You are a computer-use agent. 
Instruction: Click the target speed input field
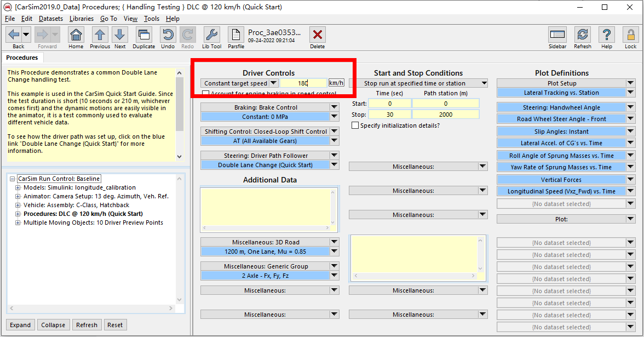click(303, 83)
